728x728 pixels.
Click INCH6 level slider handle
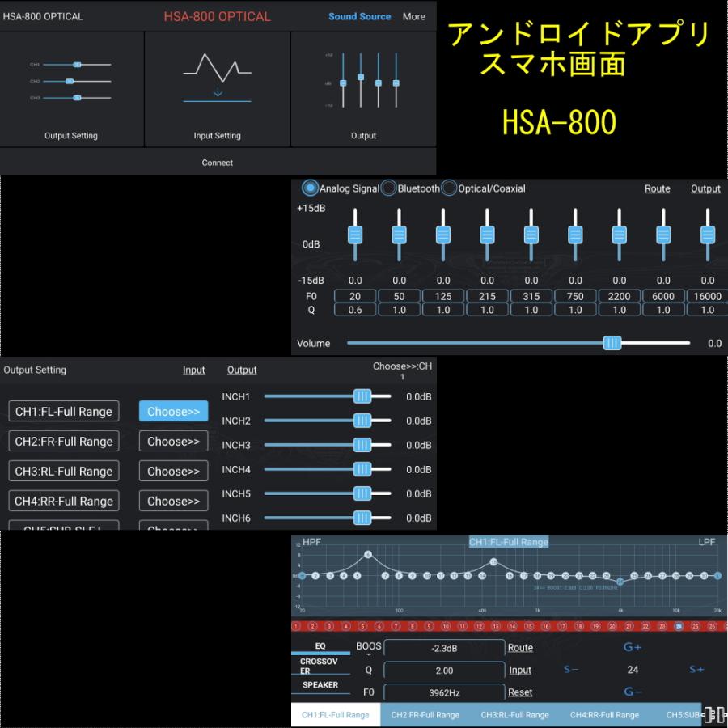tap(362, 517)
